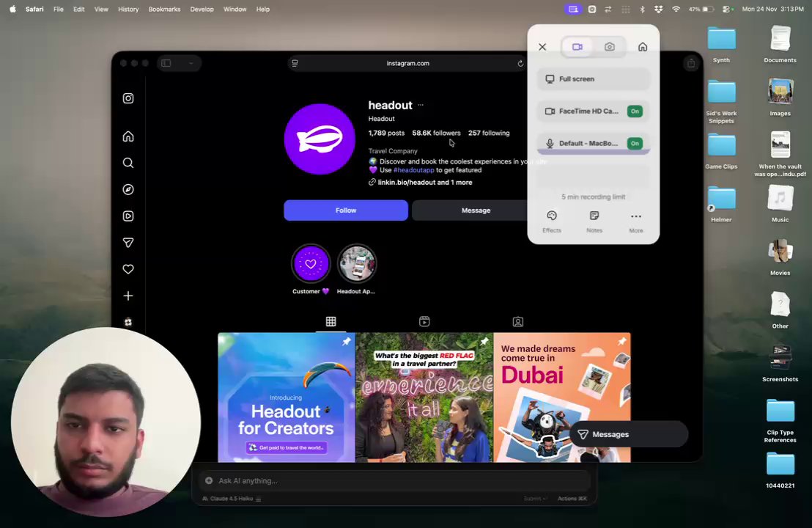
Task: Click Message button on headout profile
Action: [476, 210]
